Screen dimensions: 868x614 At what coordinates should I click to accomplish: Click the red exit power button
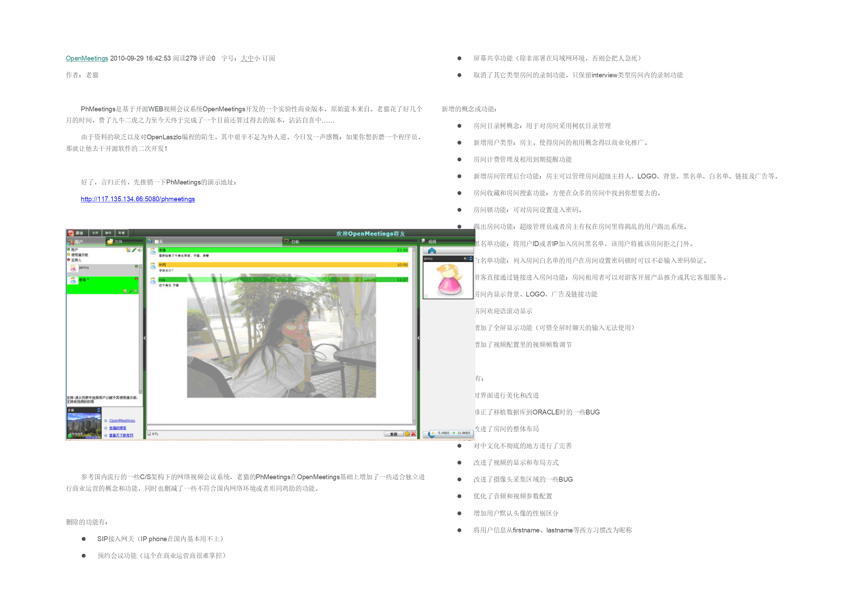click(x=71, y=233)
